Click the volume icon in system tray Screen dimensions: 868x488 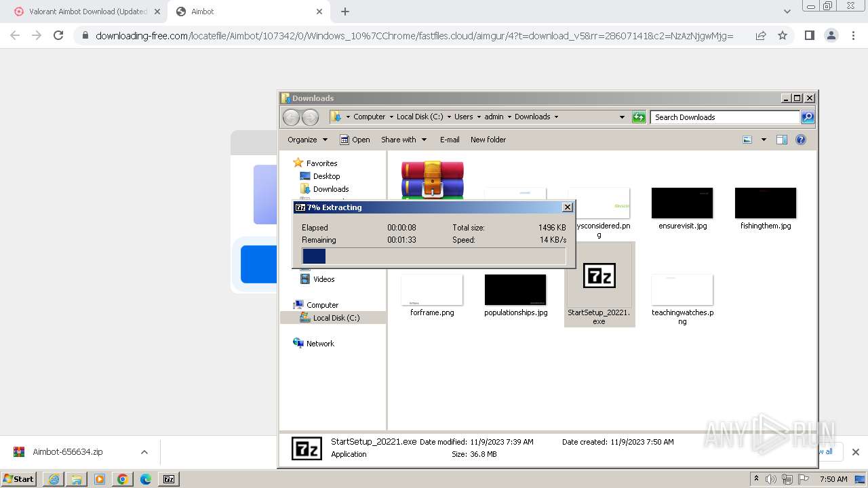point(770,479)
